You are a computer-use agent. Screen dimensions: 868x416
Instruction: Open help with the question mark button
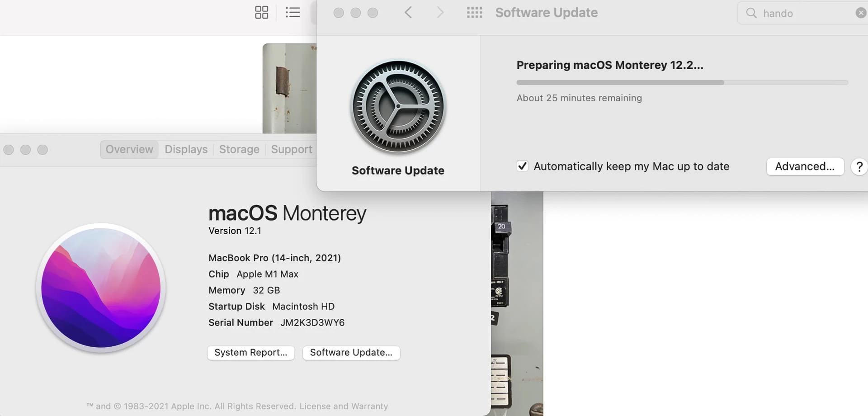pyautogui.click(x=859, y=166)
